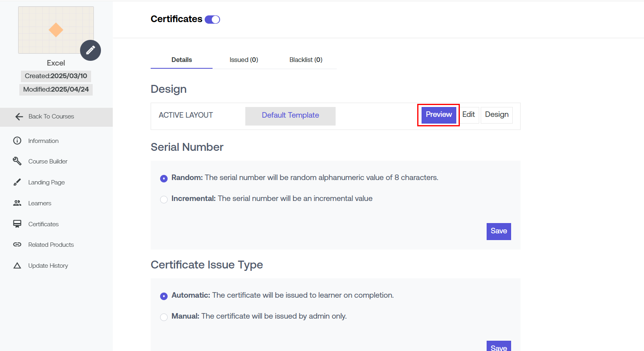Click the Certificates icon in sidebar
This screenshot has width=644, height=351.
coord(17,224)
